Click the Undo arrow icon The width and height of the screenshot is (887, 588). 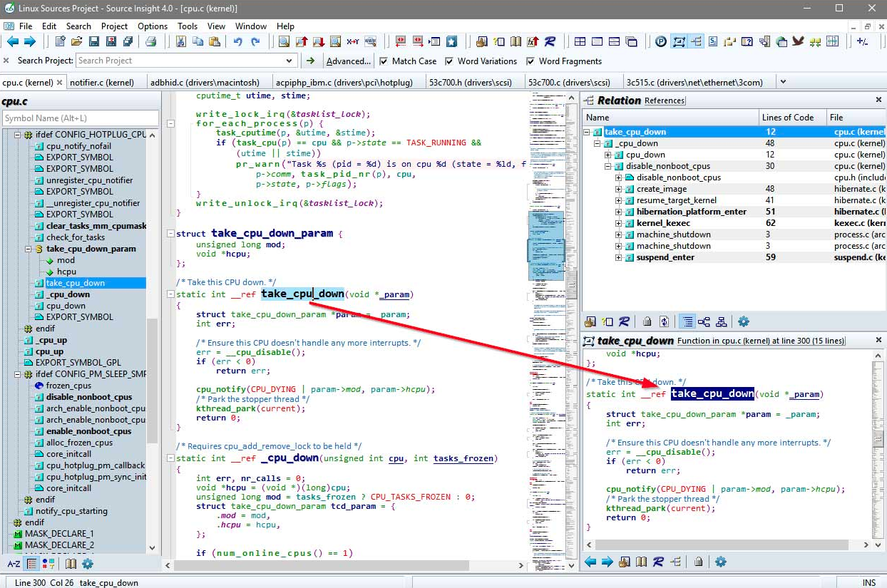(x=238, y=42)
